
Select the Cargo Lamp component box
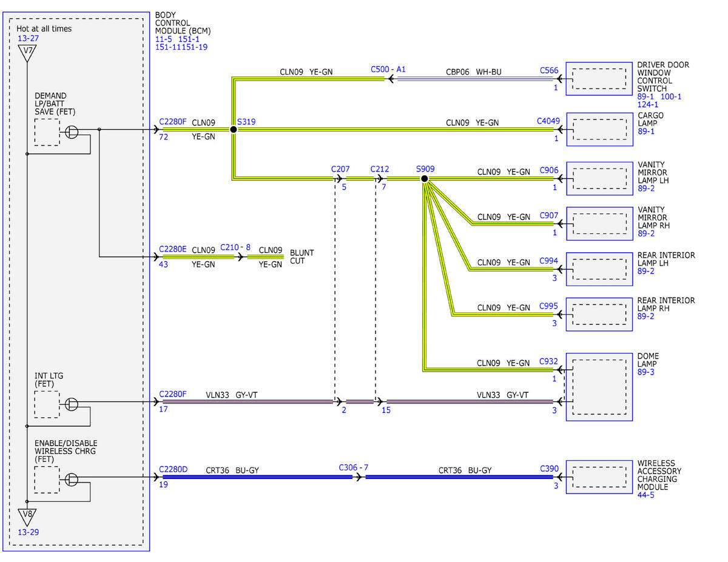[599, 129]
